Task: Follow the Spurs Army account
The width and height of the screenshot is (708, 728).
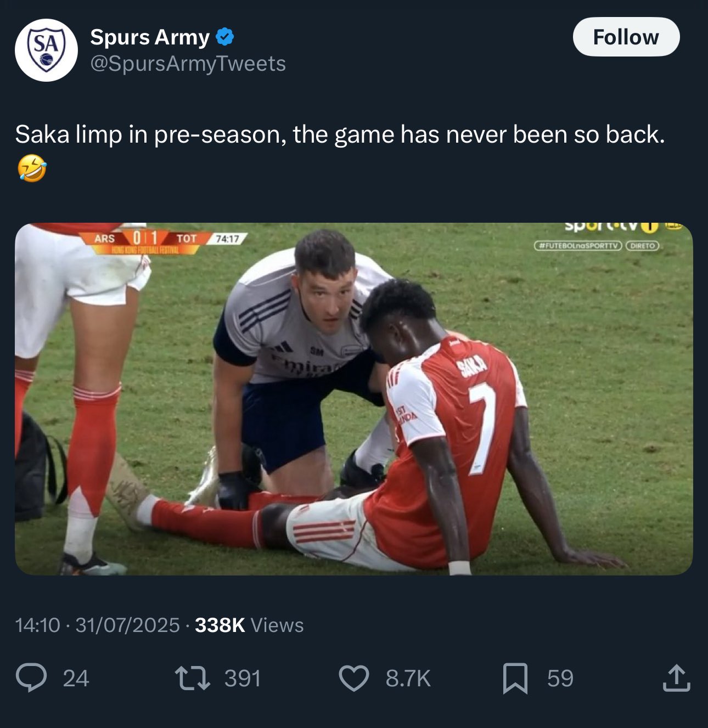Action: pos(626,37)
